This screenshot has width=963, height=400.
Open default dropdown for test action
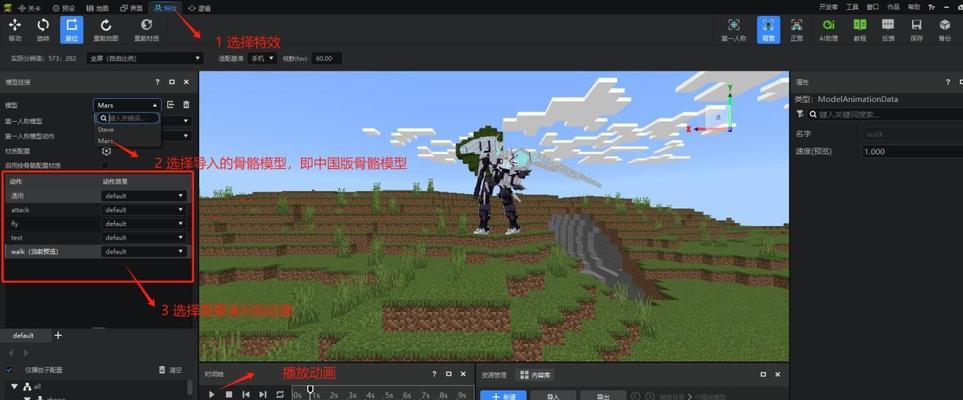click(144, 237)
